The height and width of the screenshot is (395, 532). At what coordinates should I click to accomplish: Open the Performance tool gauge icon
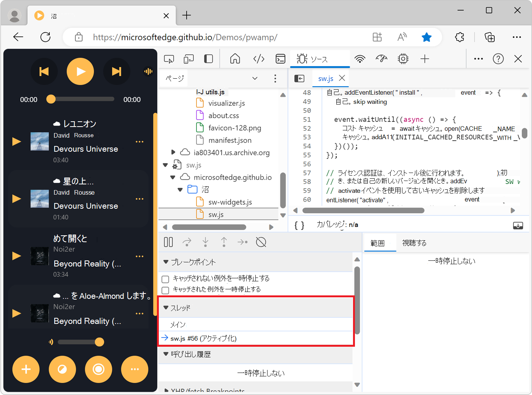(381, 59)
